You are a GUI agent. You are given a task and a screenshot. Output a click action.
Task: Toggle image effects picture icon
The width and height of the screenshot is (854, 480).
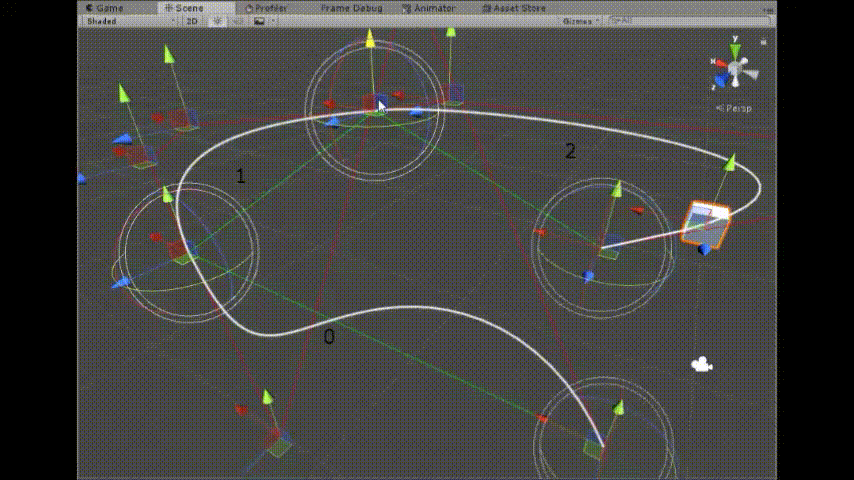point(259,21)
